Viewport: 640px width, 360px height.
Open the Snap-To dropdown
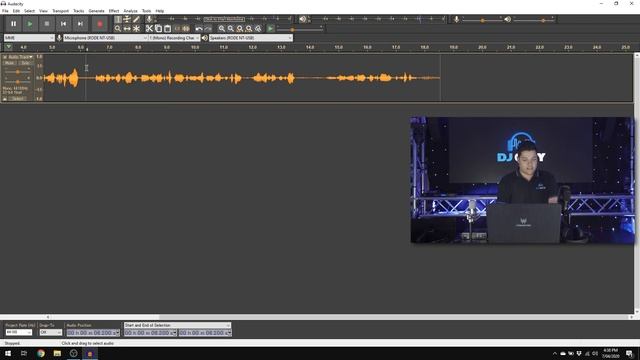pyautogui.click(x=51, y=332)
